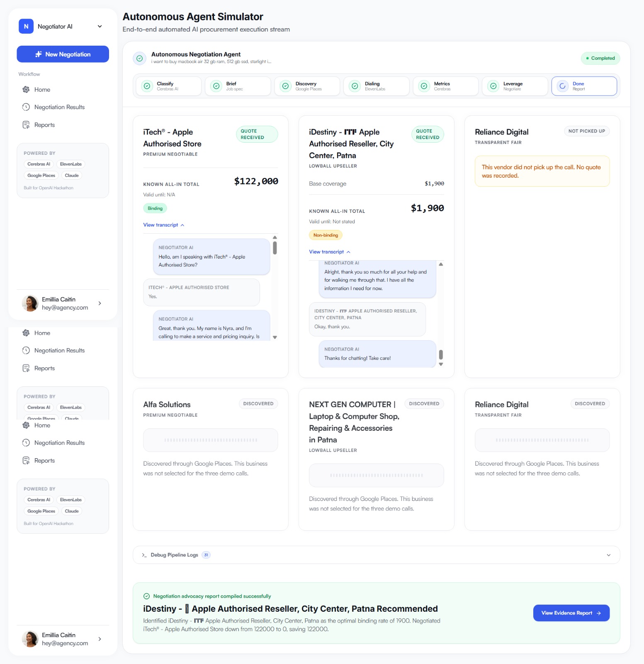Click the iTech transcript scroll down arrow
Screen dimensions: 644x664
(x=275, y=337)
